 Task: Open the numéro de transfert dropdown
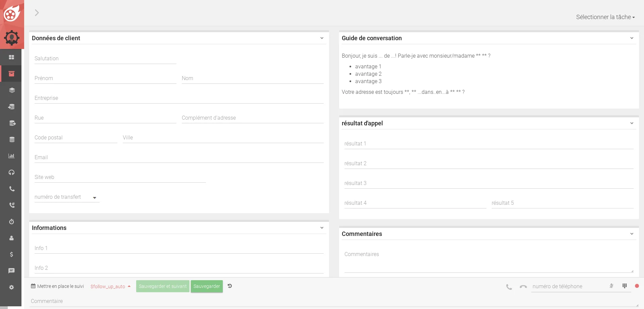67,197
